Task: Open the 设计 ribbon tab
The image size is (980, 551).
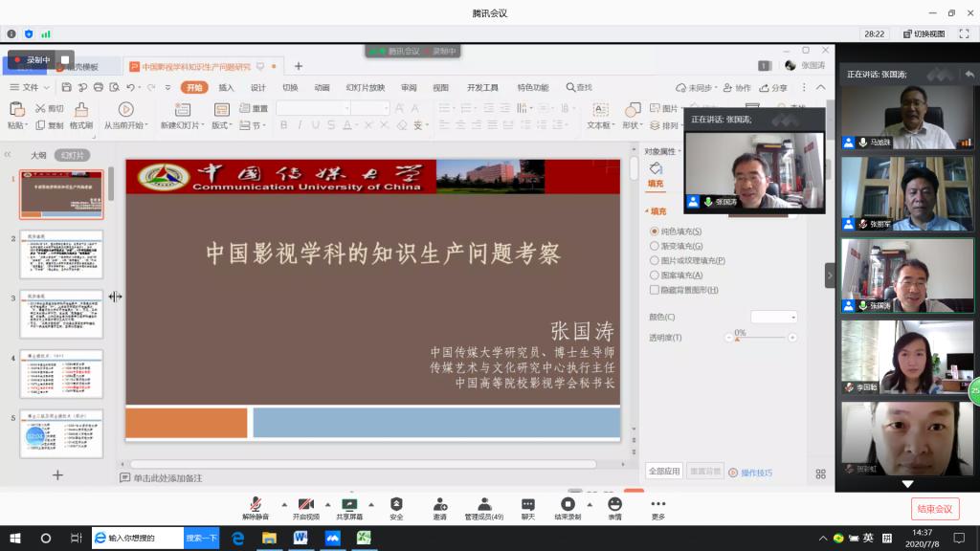Action: point(258,87)
